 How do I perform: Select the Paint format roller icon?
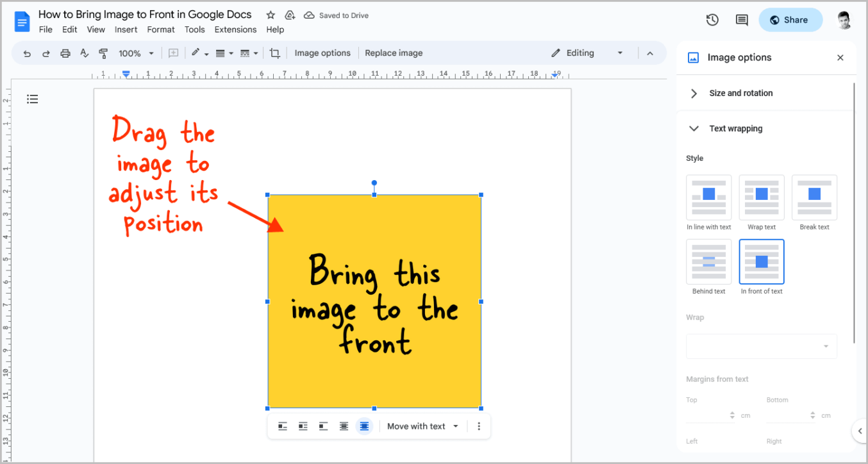pyautogui.click(x=103, y=53)
